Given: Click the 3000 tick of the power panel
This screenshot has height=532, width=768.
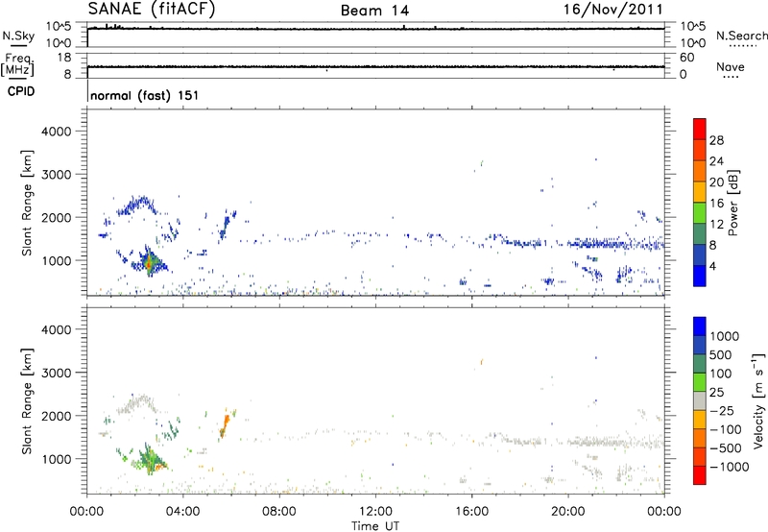Looking at the screenshot, I should pos(57,175).
